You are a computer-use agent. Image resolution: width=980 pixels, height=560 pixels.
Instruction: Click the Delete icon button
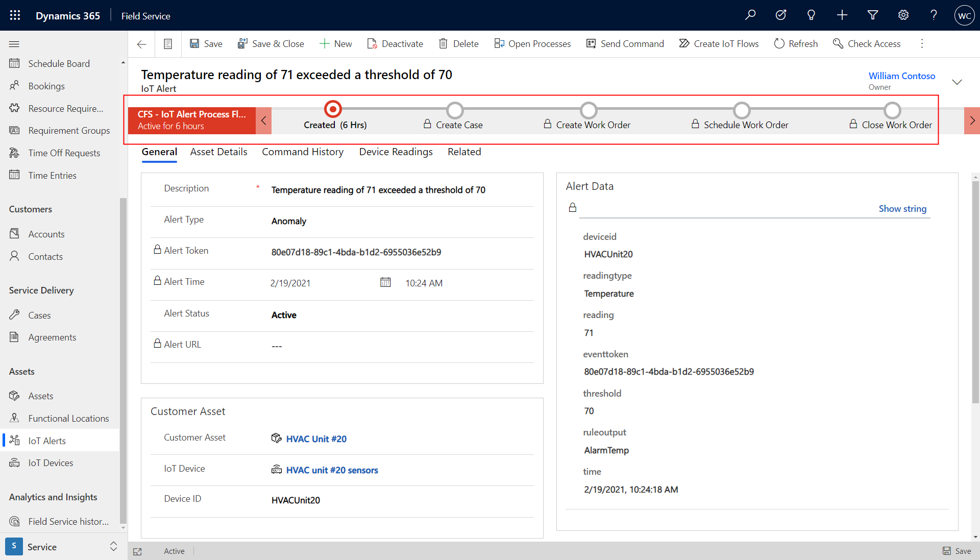[443, 43]
